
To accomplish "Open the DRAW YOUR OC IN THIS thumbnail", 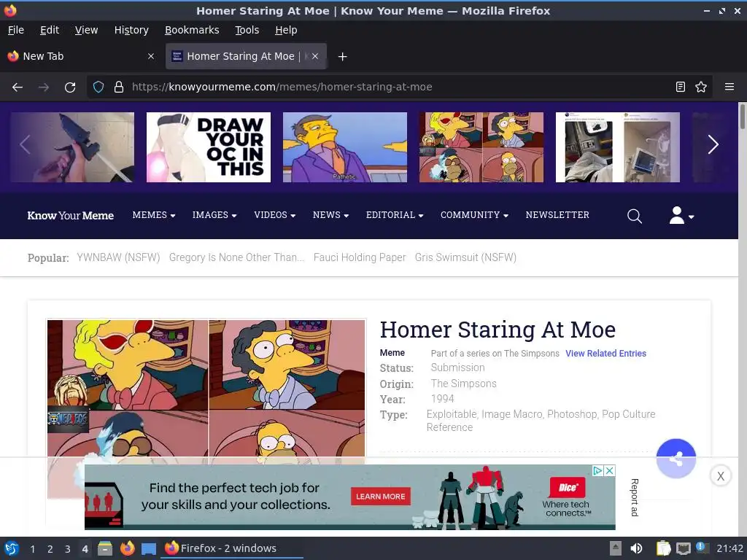I will [x=208, y=147].
